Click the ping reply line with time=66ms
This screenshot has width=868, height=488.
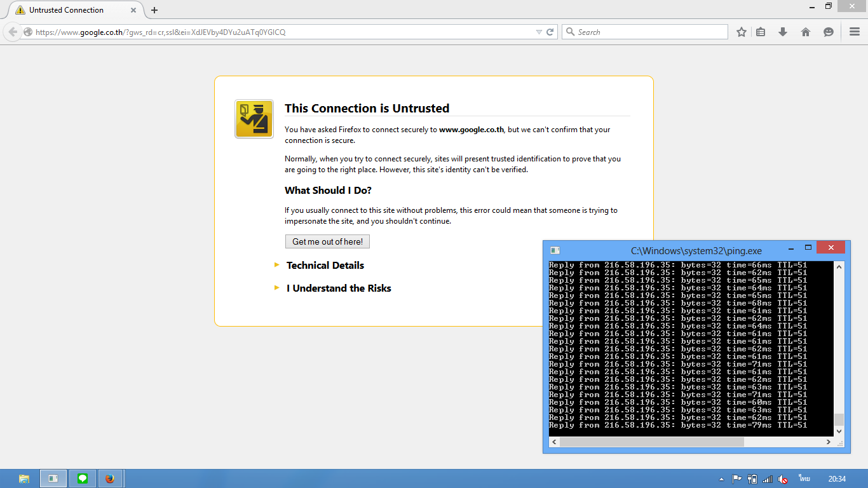tap(678, 265)
